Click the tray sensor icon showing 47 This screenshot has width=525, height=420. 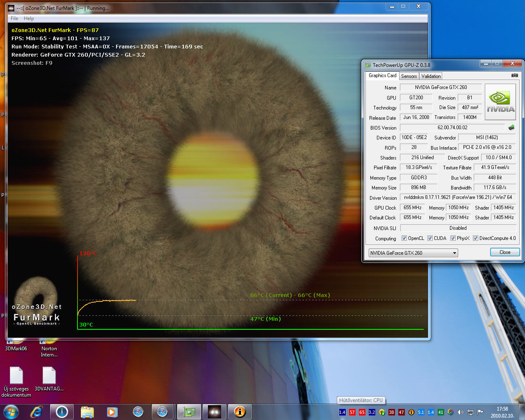point(401,412)
